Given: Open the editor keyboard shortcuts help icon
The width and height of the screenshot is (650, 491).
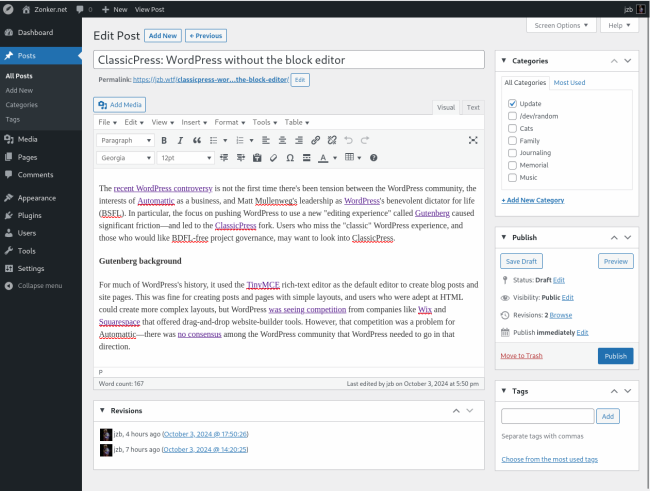Looking at the screenshot, I should pyautogui.click(x=374, y=158).
